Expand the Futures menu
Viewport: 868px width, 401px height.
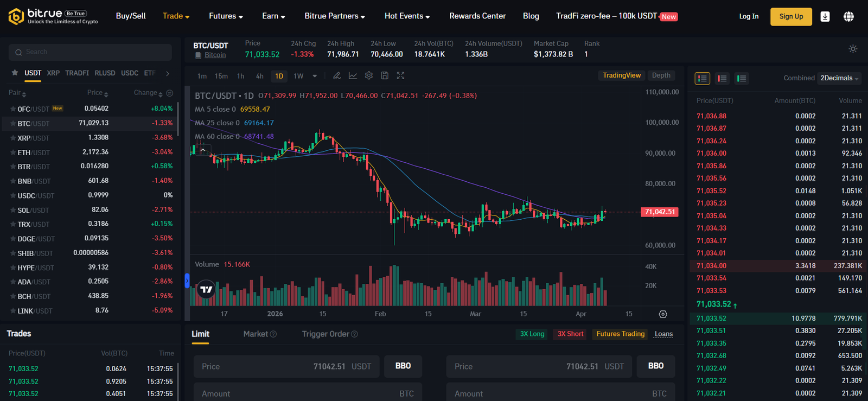[226, 16]
